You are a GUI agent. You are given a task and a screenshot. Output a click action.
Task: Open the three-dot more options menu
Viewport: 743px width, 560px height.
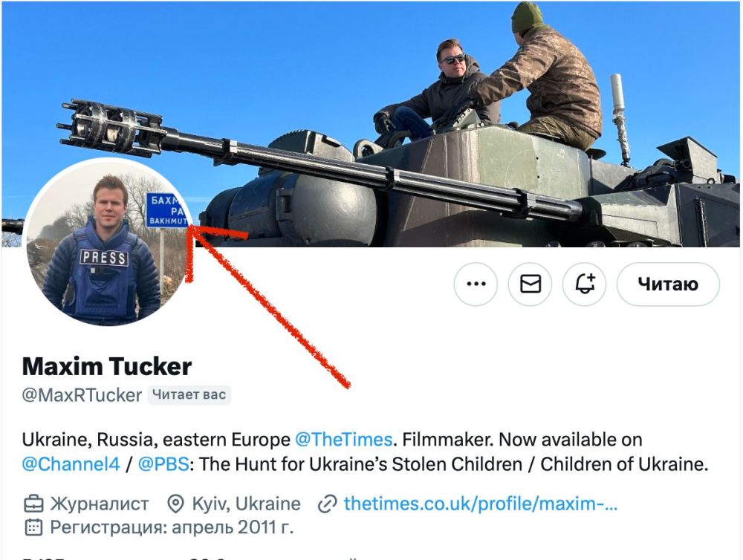(476, 284)
